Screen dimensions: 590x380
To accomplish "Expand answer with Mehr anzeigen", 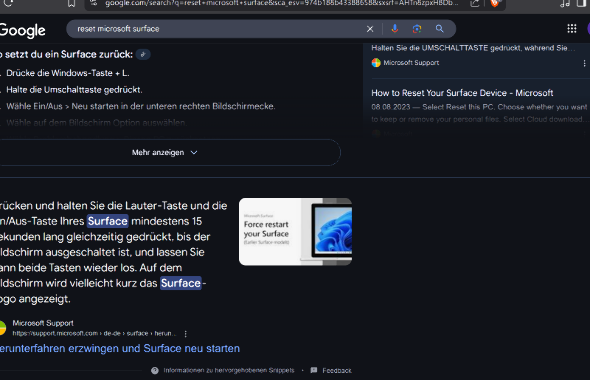I will (x=165, y=152).
